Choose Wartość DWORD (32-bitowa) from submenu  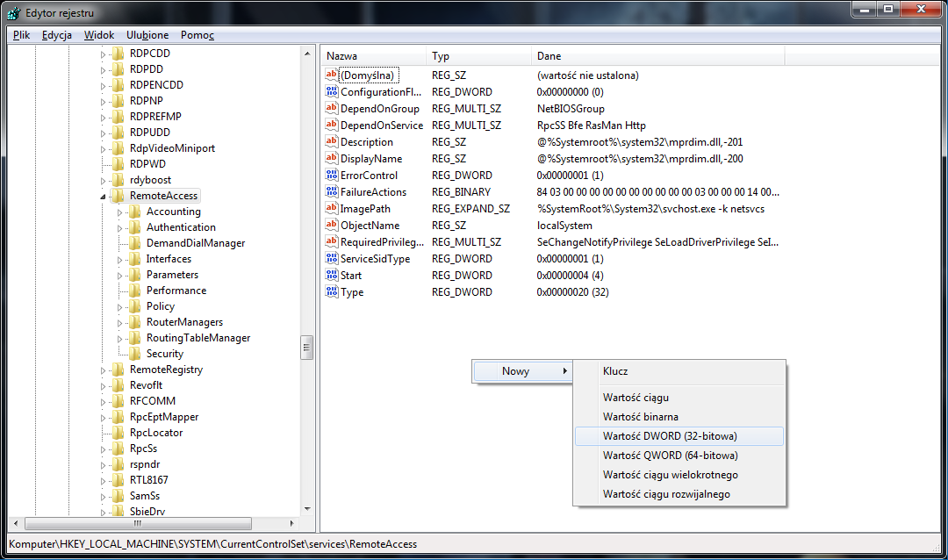[x=670, y=436]
